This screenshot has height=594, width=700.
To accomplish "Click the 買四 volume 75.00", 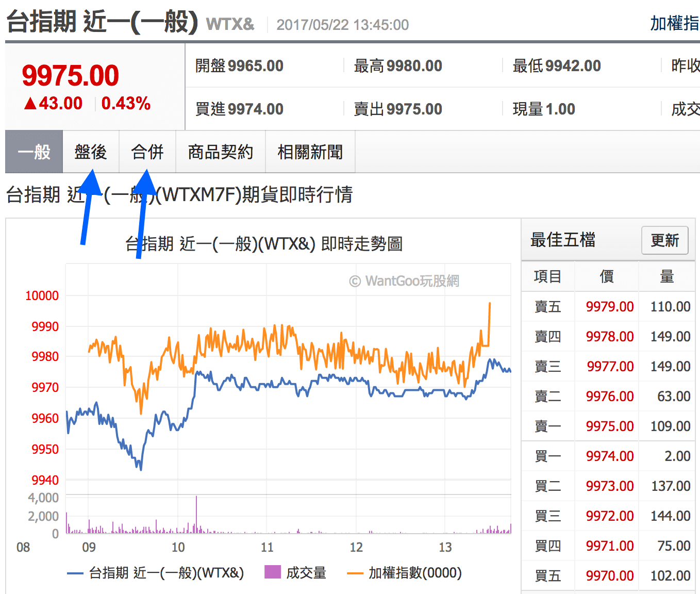I will (x=674, y=546).
